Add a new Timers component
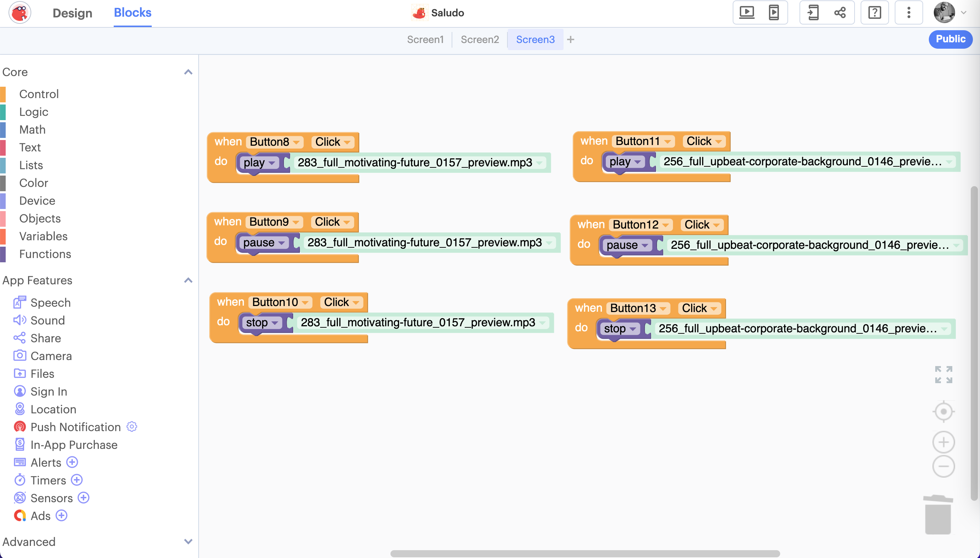 click(77, 480)
